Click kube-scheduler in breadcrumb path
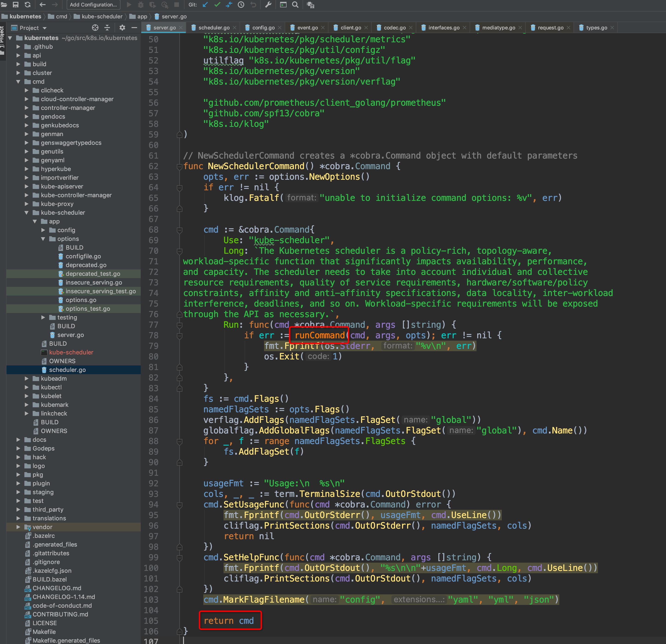The width and height of the screenshot is (666, 644). tap(102, 16)
